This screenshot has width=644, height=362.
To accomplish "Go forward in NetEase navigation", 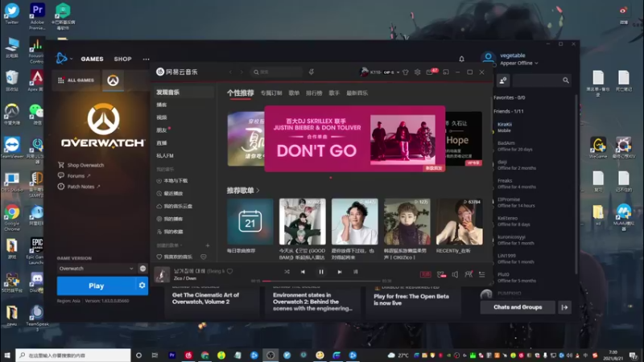I will tap(242, 72).
